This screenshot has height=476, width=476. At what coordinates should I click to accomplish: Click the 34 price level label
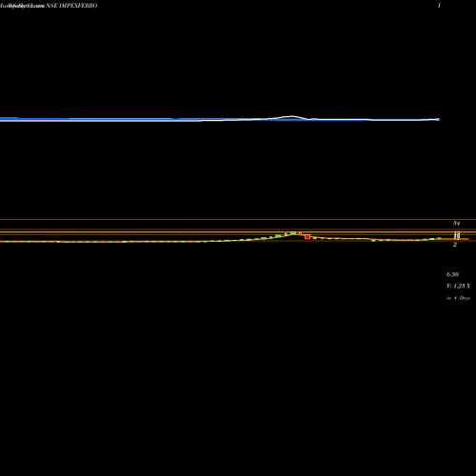coord(456,224)
